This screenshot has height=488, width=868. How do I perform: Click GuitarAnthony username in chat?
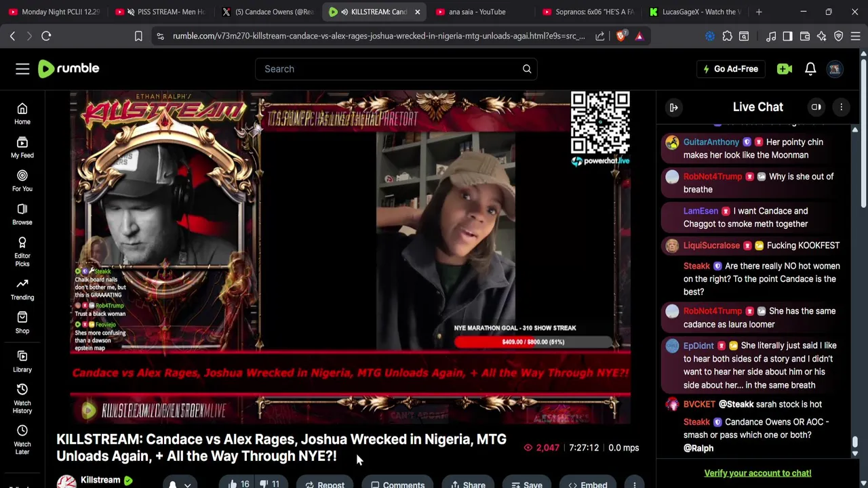pos(711,142)
